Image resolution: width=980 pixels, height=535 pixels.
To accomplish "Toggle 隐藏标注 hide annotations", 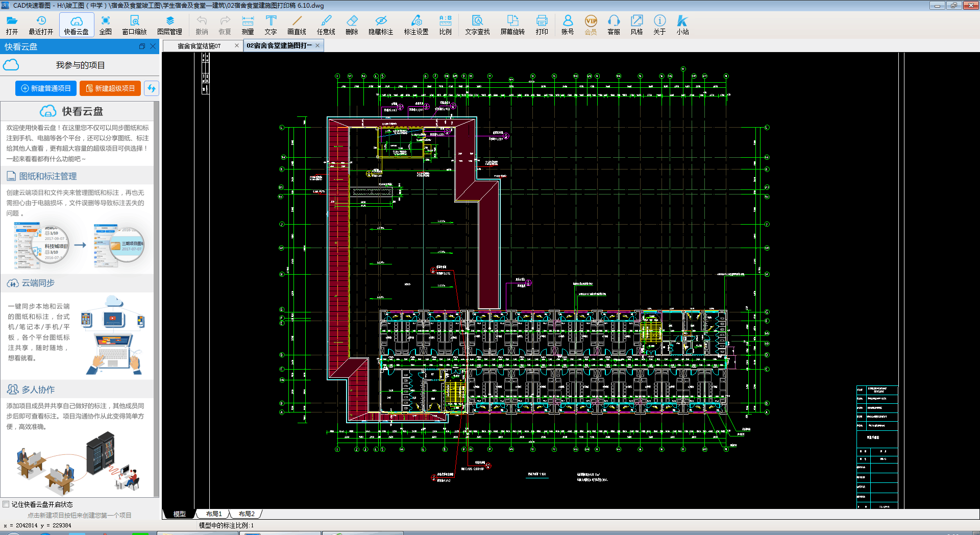I will (x=381, y=25).
